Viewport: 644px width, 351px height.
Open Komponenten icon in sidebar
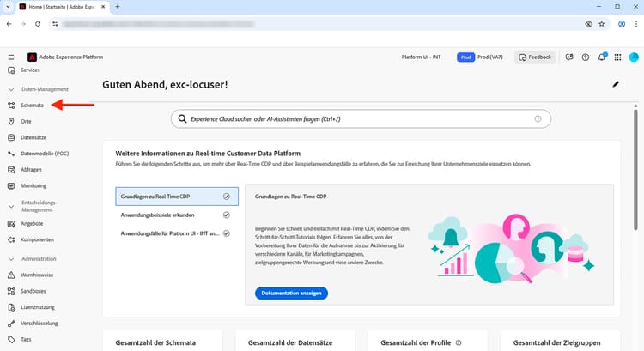(x=11, y=239)
